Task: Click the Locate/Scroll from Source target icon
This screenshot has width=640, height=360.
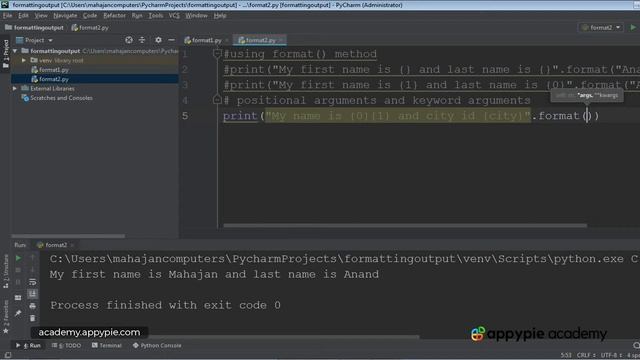Action: coord(129,40)
